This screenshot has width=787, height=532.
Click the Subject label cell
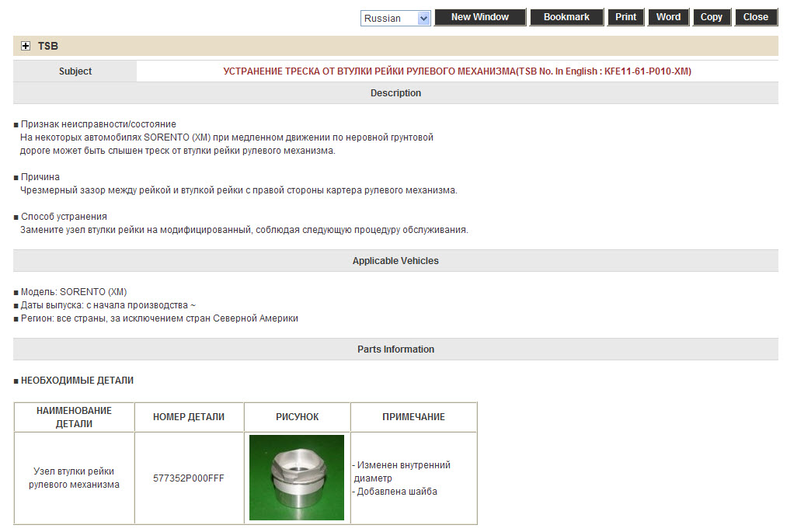pos(75,71)
